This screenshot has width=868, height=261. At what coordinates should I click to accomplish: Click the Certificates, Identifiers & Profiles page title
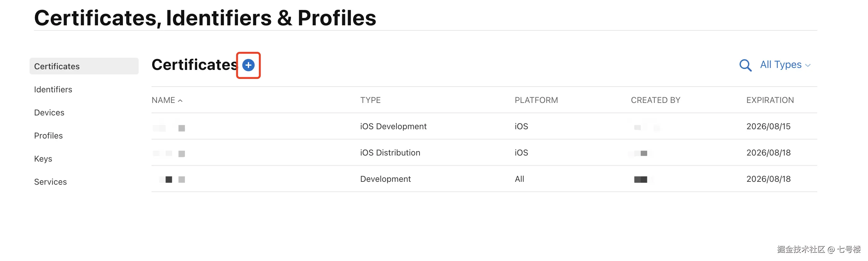coord(205,18)
